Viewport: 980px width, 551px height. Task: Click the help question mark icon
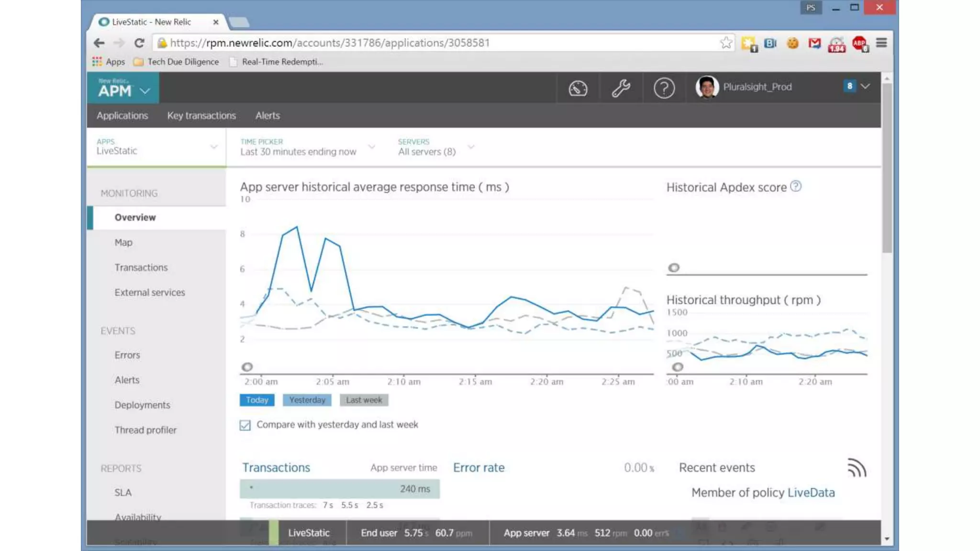click(x=664, y=88)
